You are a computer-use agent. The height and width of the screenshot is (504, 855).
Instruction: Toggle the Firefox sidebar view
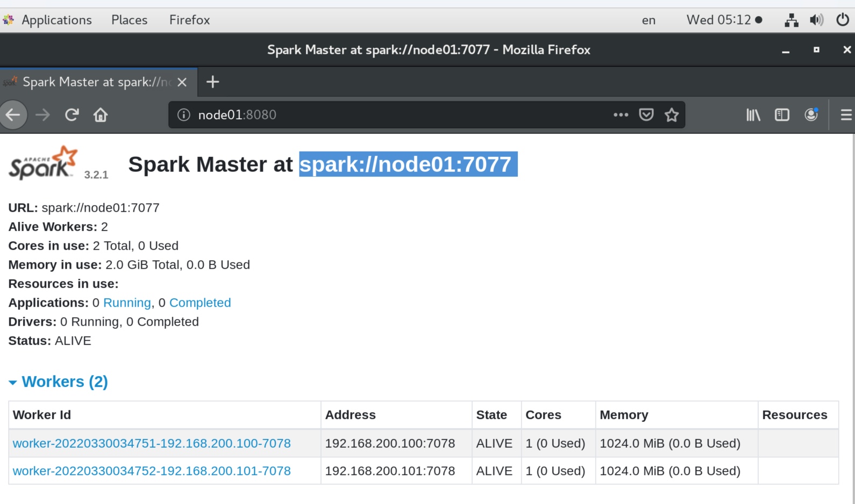(782, 114)
